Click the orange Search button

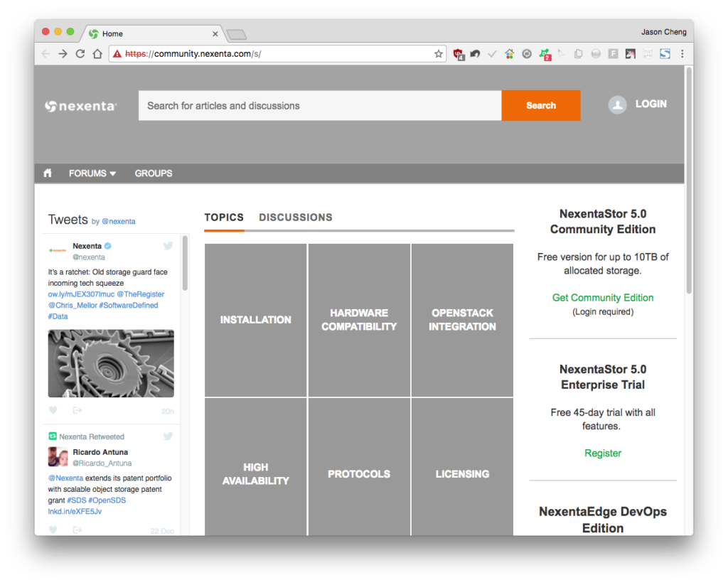pos(541,105)
